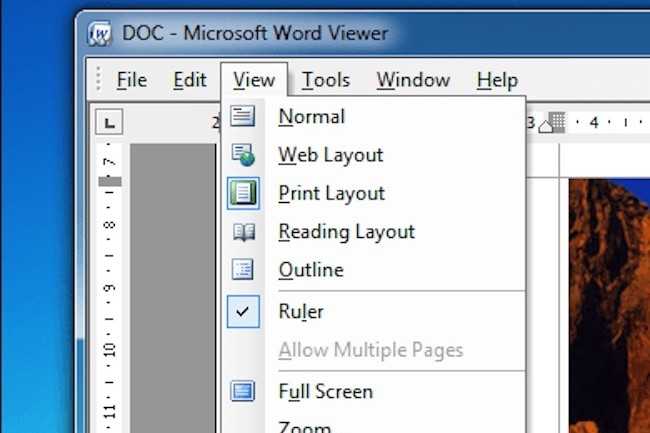
Task: Click the Word Viewer title bar icon
Action: 99,33
